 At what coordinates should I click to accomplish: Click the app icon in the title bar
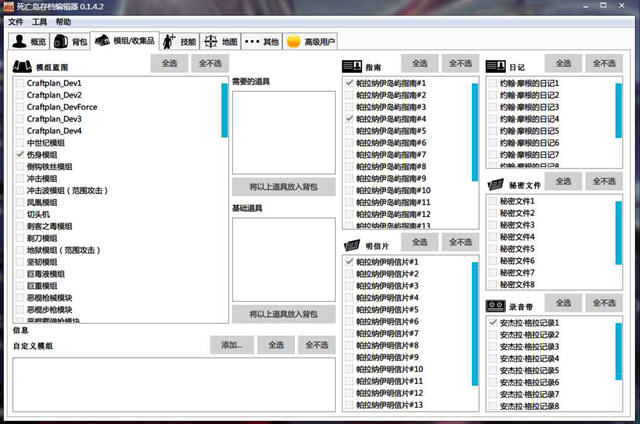pyautogui.click(x=8, y=6)
